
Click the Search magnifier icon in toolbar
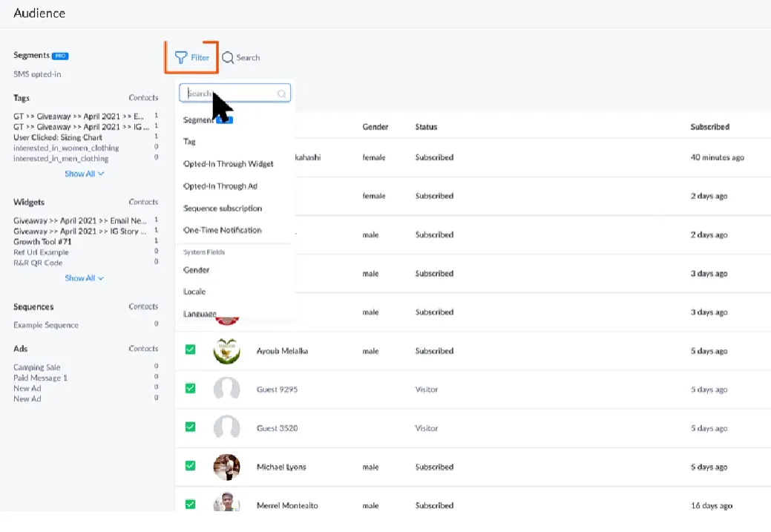coord(228,58)
